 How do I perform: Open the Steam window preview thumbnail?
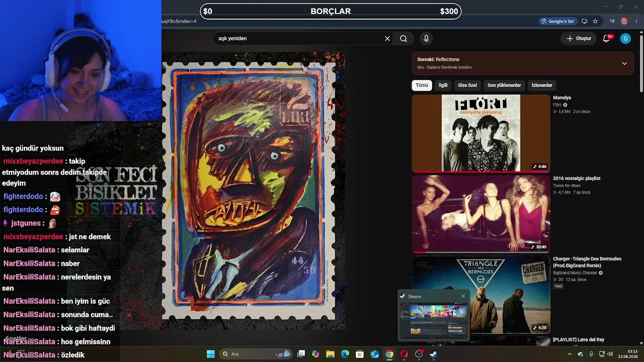pyautogui.click(x=433, y=320)
